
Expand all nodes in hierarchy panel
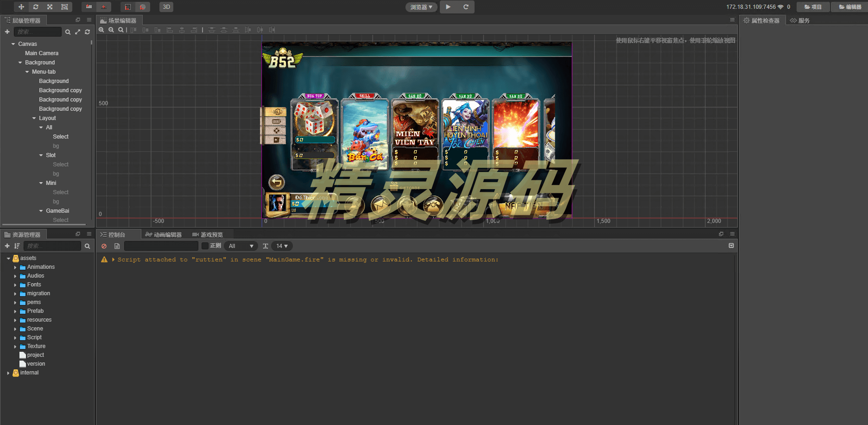[77, 32]
